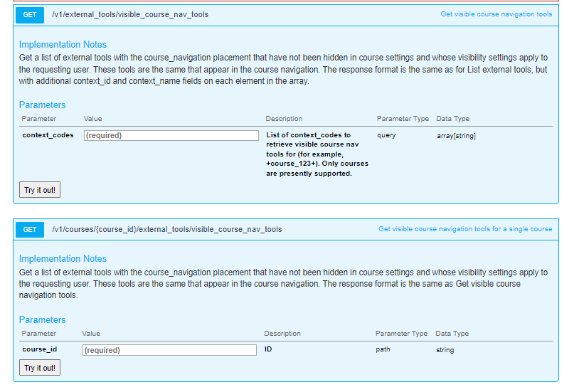The image size is (579, 392).
Task: Click the context_codes description text
Action: 317,154
